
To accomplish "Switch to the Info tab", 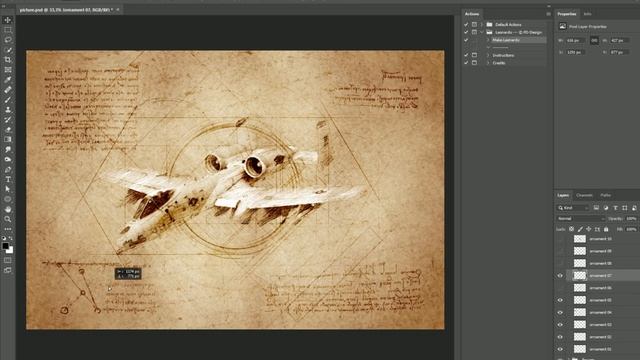I will [587, 14].
